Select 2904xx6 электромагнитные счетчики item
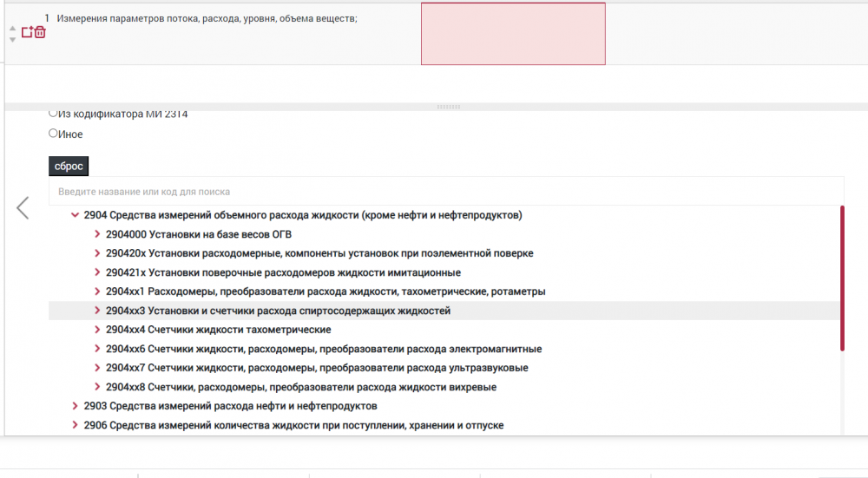The width and height of the screenshot is (868, 478). pyautogui.click(x=323, y=349)
